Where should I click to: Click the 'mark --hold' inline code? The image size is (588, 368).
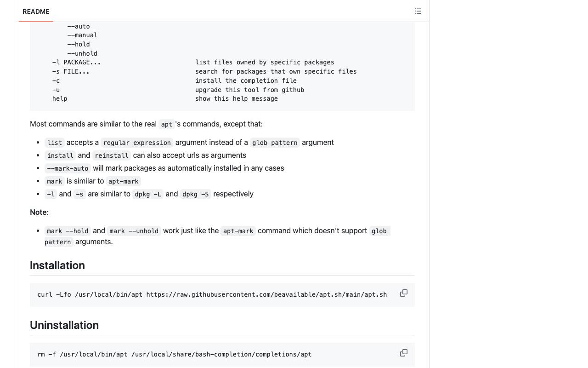[68, 231]
